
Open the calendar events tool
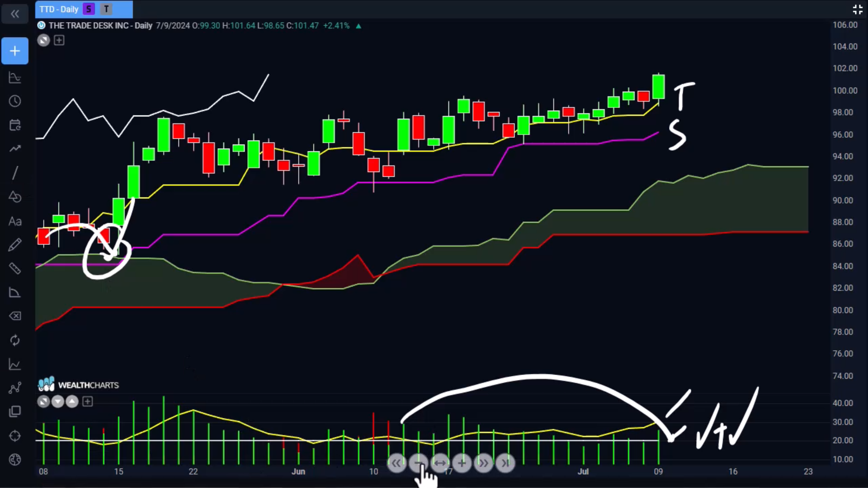pyautogui.click(x=15, y=125)
